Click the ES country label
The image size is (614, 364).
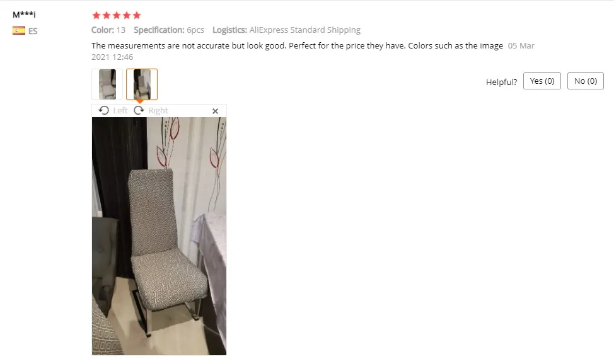33,31
